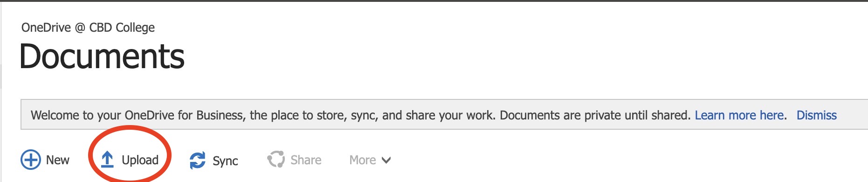Select the Sync text label
Screen dimensions: 868x182
[x=225, y=161]
